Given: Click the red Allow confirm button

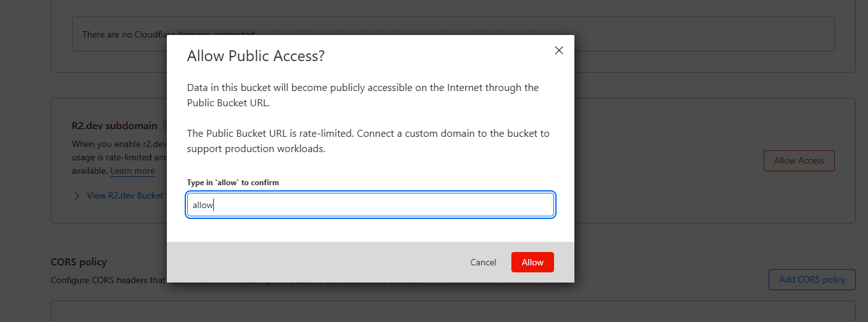Looking at the screenshot, I should 532,262.
